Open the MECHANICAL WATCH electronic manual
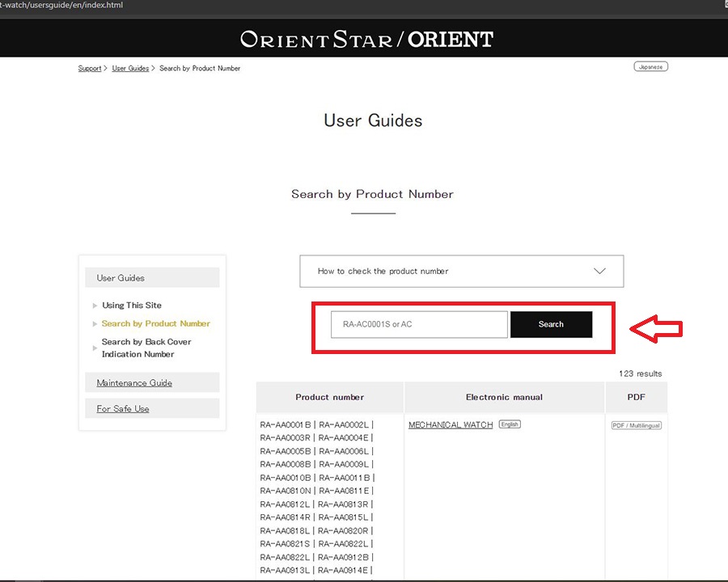Image resolution: width=728 pixels, height=582 pixels. click(451, 424)
